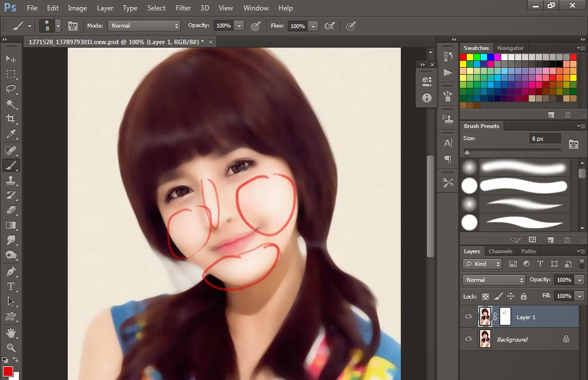
Task: Open the layer blend mode dropdown
Action: click(494, 280)
